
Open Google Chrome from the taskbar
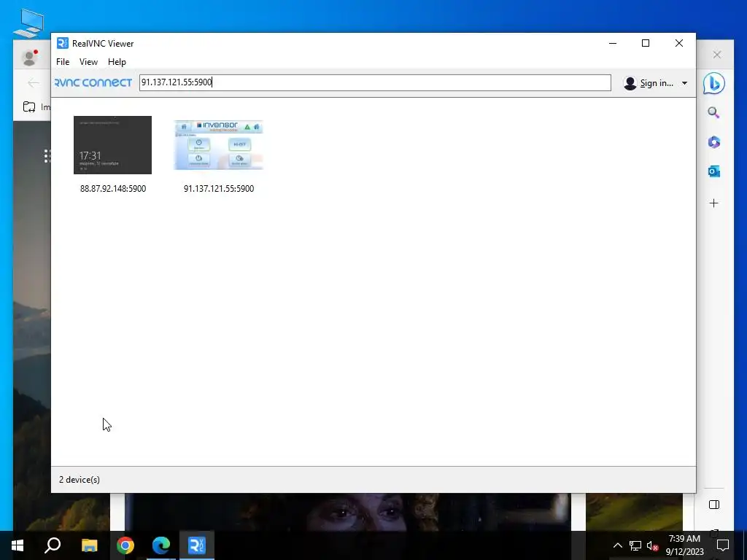pos(125,545)
